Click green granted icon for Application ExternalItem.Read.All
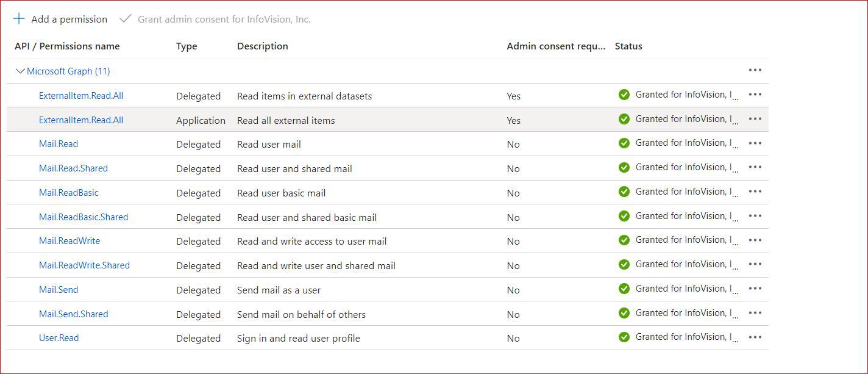 [x=624, y=119]
